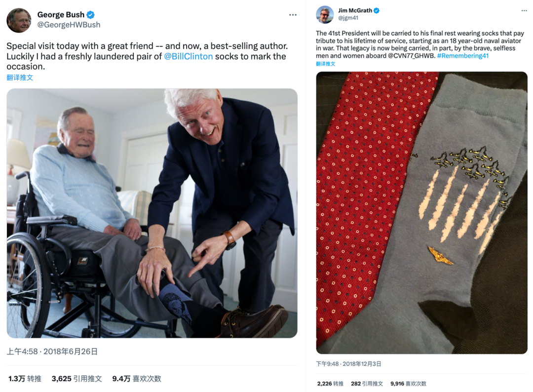Click Jim McGrath's verified badge
The image size is (533, 392).
377,10
